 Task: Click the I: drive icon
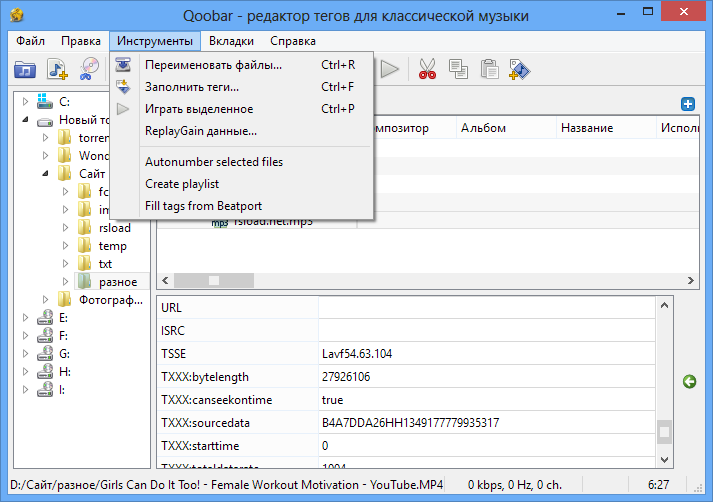coord(45,390)
